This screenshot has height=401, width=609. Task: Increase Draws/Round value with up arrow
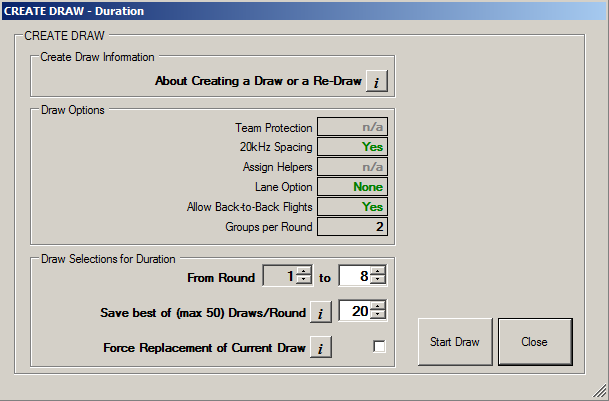(378, 306)
